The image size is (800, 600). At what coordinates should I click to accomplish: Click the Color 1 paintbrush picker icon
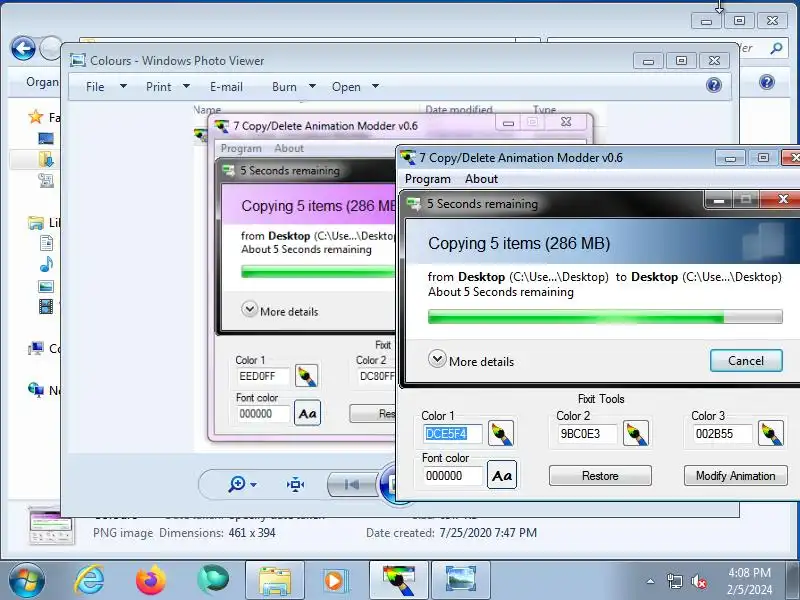coord(501,433)
